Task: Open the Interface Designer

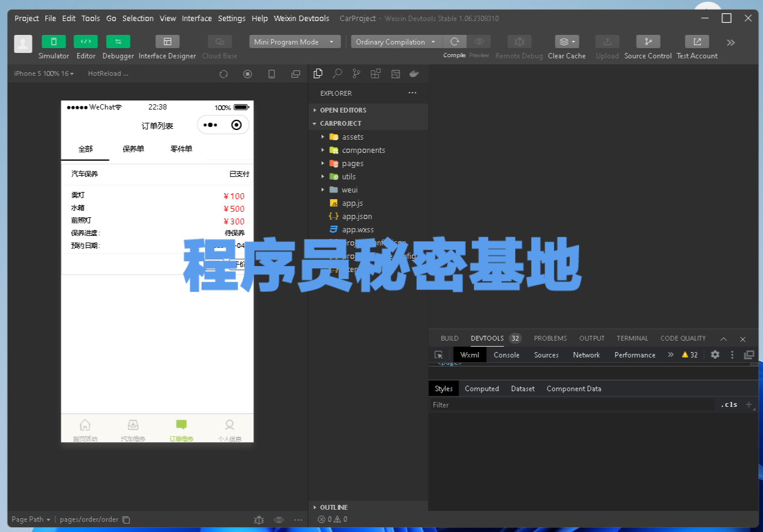Action: tap(167, 42)
